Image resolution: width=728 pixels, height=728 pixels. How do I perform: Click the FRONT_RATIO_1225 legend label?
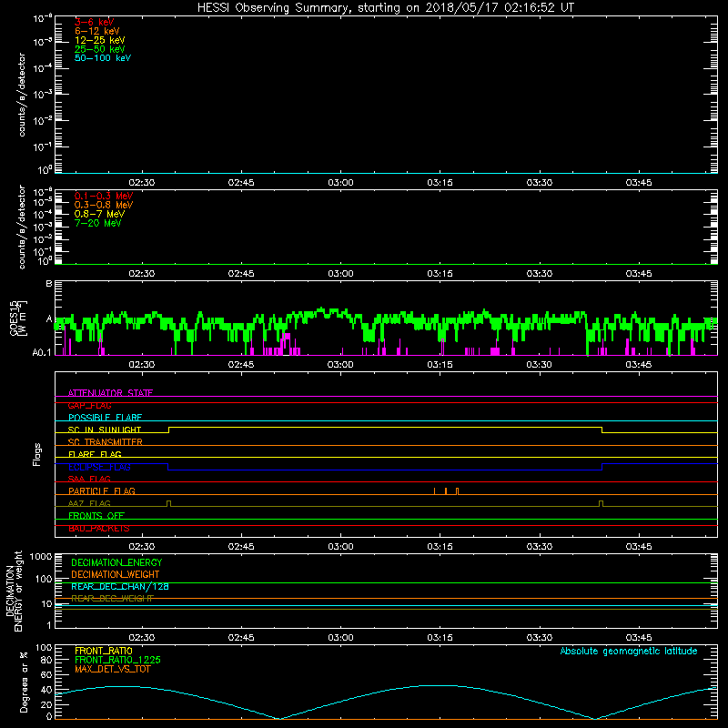pyautogui.click(x=118, y=660)
